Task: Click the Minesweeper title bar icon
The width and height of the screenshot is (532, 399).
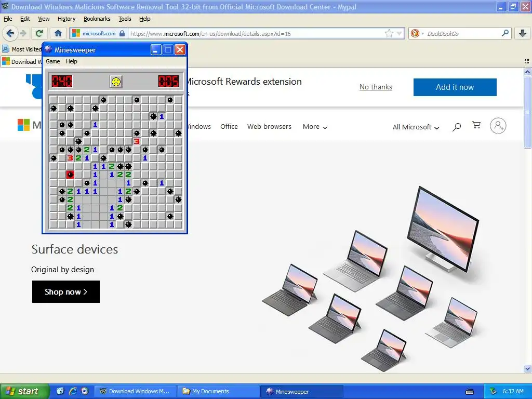Action: pyautogui.click(x=48, y=49)
